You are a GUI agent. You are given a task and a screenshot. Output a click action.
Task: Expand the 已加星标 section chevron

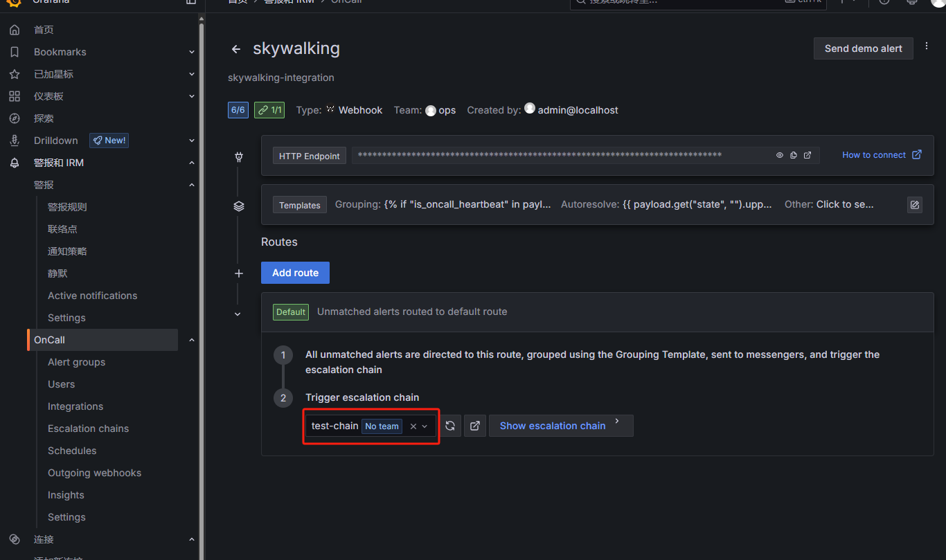tap(192, 74)
